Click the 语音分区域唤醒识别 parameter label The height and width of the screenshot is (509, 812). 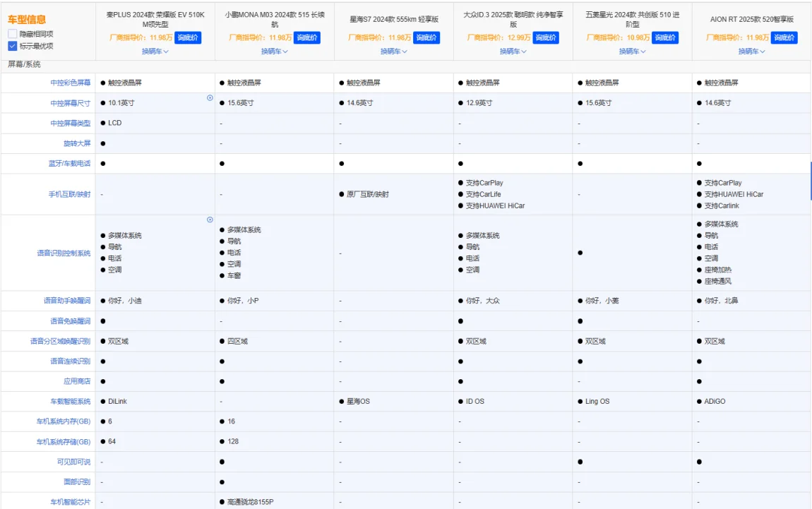(x=61, y=341)
